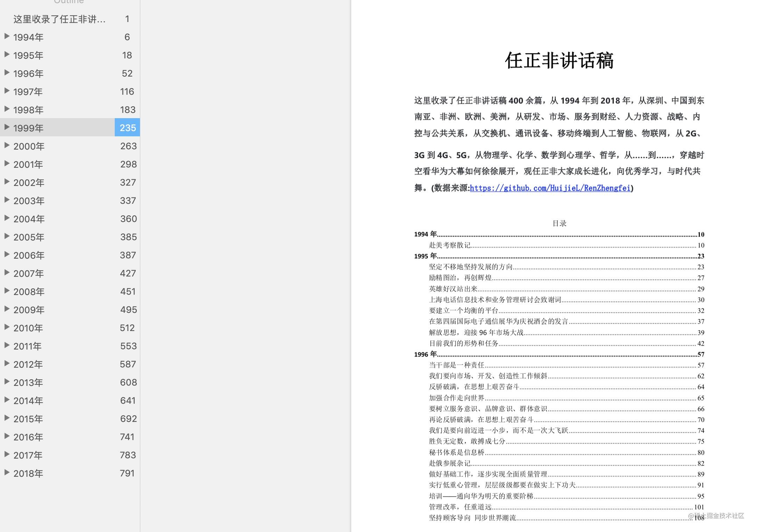Expand the 2007年 disclosure triangle
Screen dimensions: 757x532
point(7,272)
